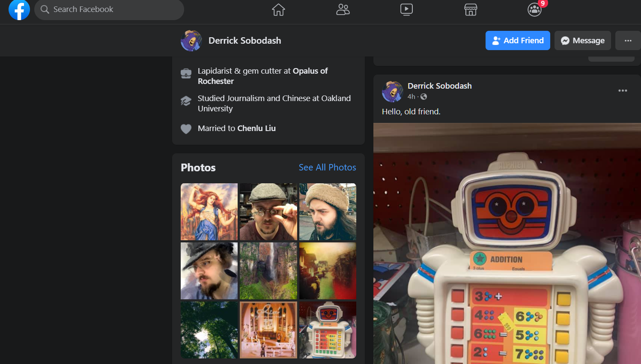Image resolution: width=641 pixels, height=364 pixels.
Task: Click header avatar of Derrick Sobodash
Action: click(x=191, y=41)
